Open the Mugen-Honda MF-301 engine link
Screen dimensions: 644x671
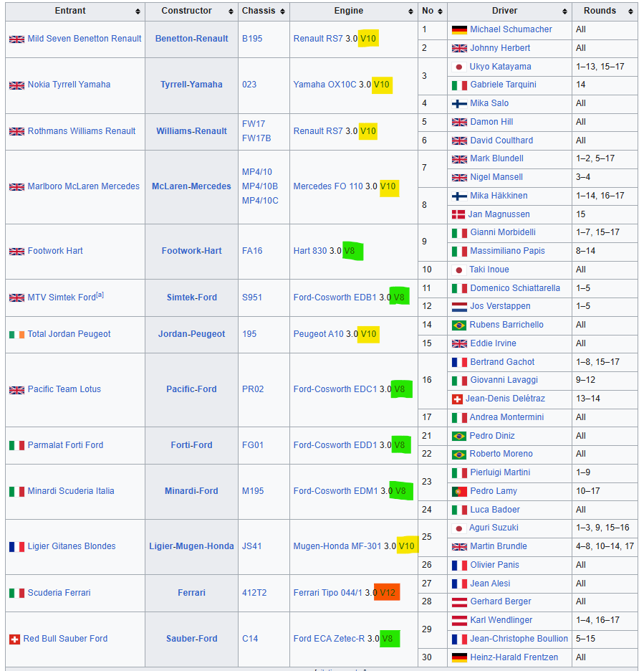[x=337, y=546]
